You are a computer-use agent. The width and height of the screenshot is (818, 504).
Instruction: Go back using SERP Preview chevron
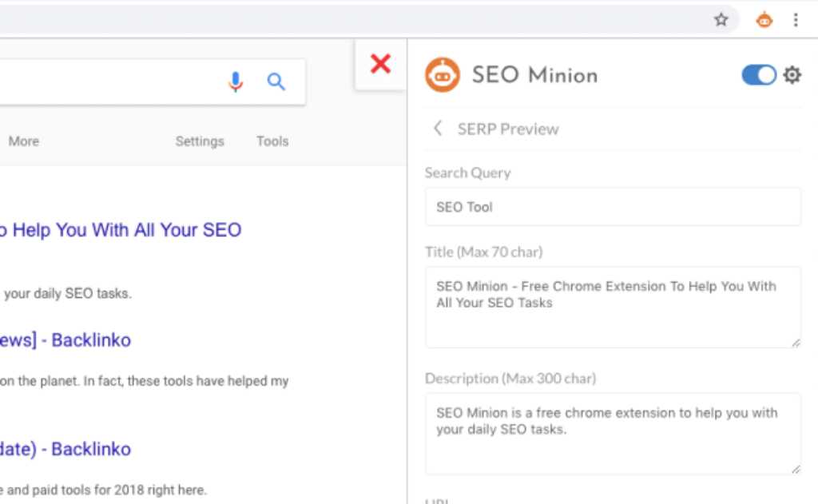(437, 129)
